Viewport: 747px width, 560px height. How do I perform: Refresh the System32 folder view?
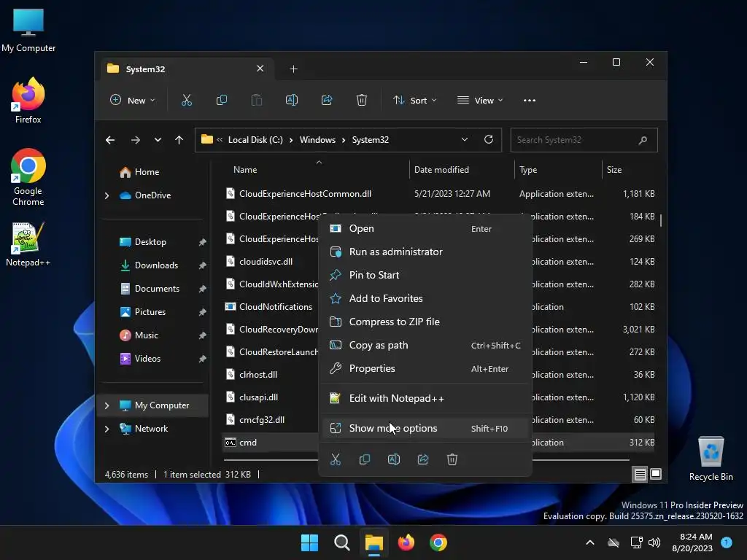tap(488, 139)
